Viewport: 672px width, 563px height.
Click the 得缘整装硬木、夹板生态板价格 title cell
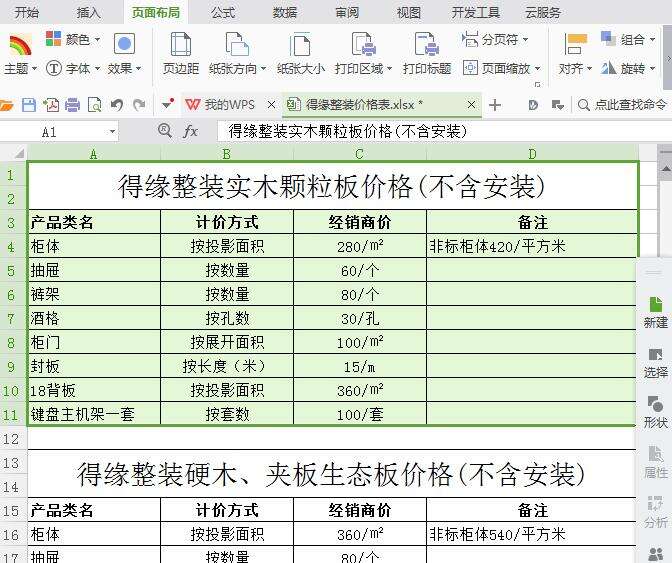point(331,474)
